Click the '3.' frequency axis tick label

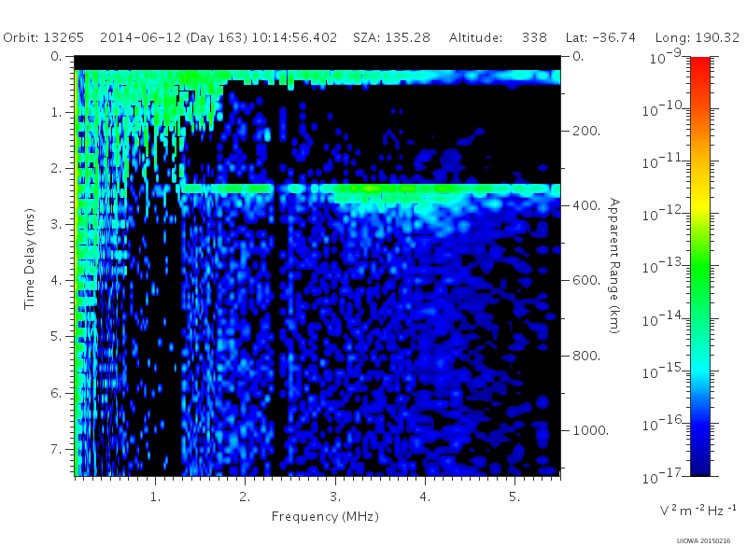[335, 497]
